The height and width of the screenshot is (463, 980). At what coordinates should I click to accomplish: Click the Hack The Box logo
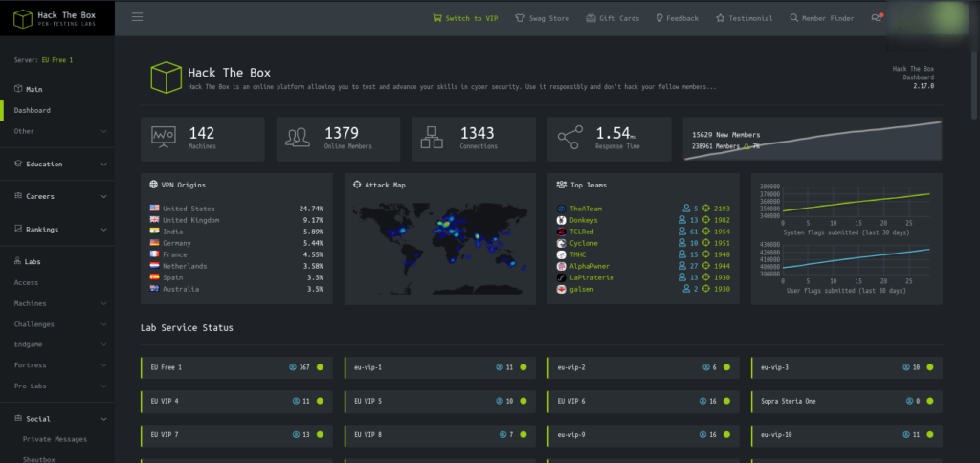pos(57,17)
